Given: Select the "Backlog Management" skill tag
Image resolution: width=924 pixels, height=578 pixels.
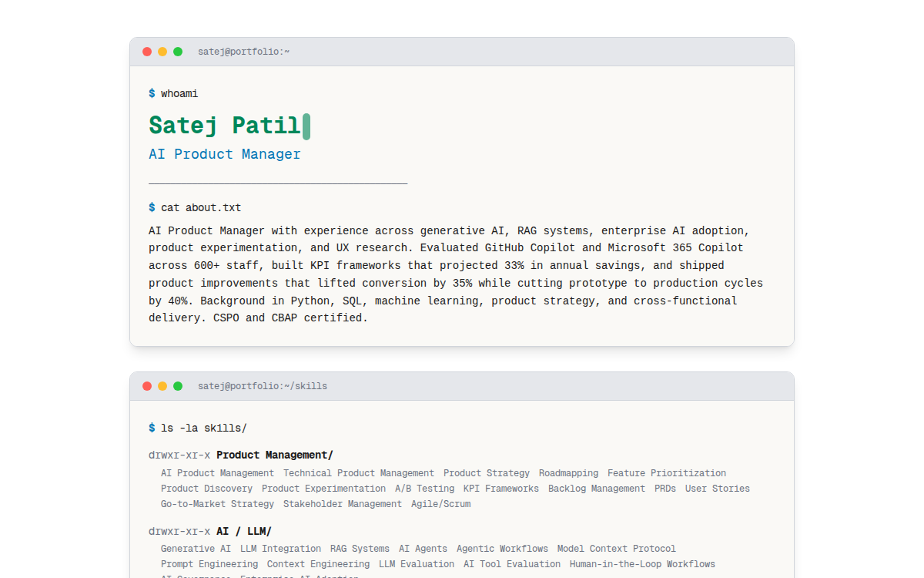Looking at the screenshot, I should tap(597, 489).
